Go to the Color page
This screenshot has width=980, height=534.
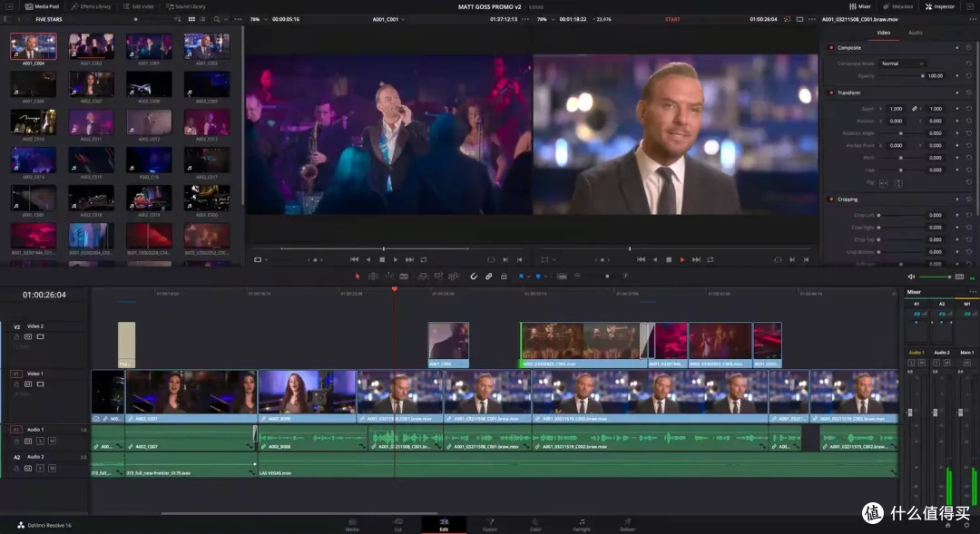(535, 525)
